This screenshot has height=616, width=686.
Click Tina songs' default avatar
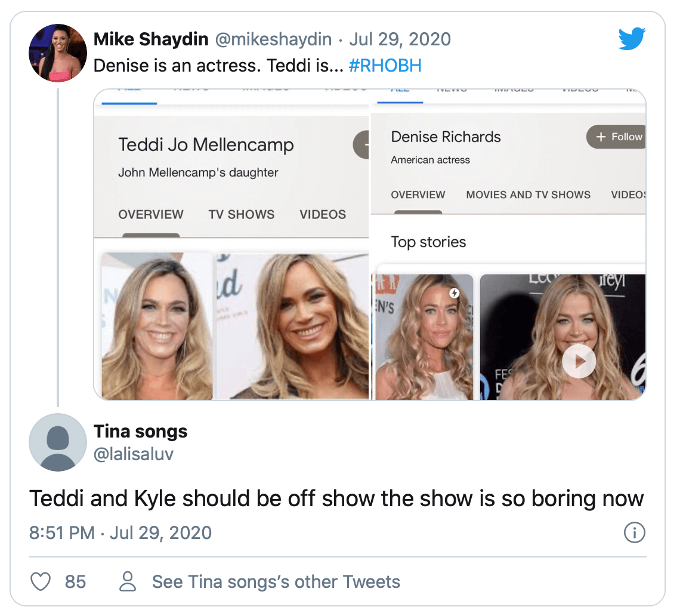pyautogui.click(x=58, y=442)
